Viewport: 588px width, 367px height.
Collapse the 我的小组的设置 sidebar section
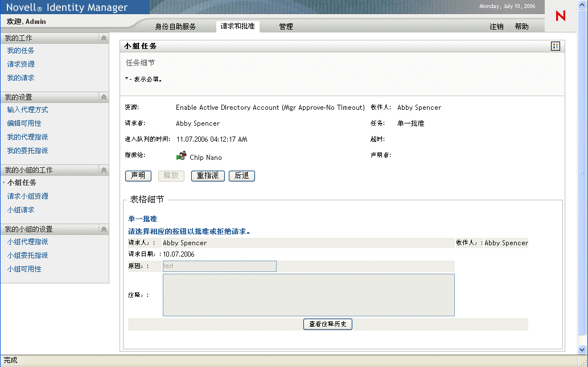(x=104, y=229)
